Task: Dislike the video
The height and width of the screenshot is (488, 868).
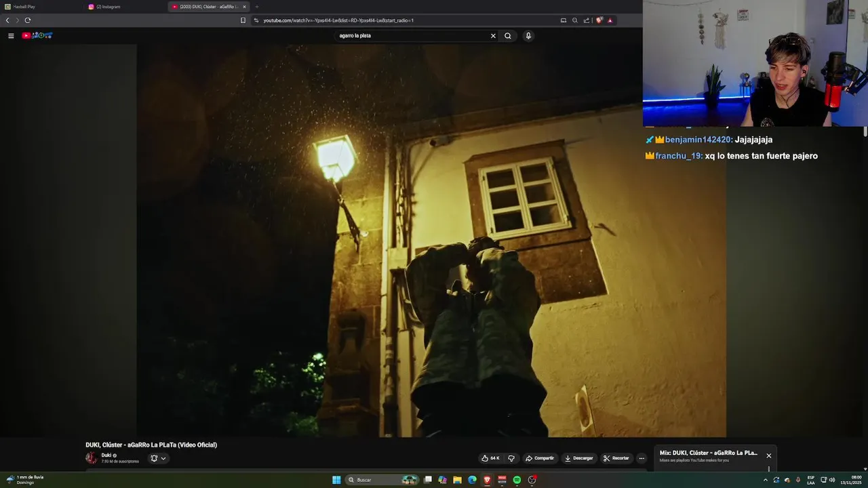Action: coord(511,458)
